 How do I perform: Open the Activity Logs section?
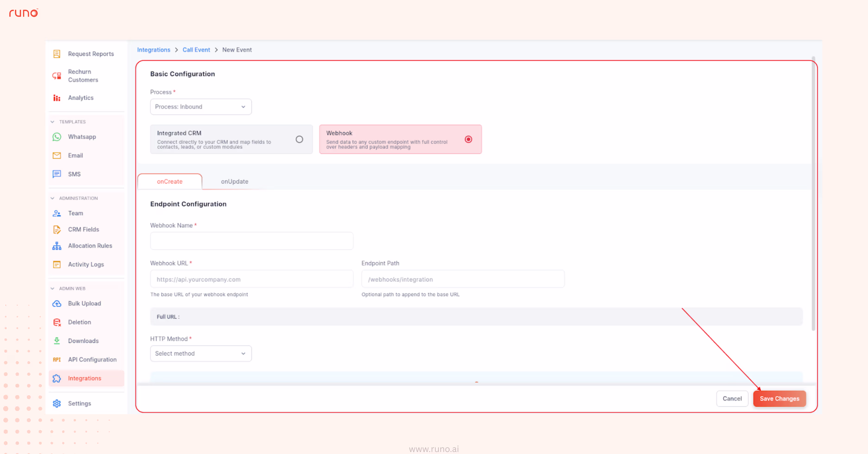click(86, 264)
